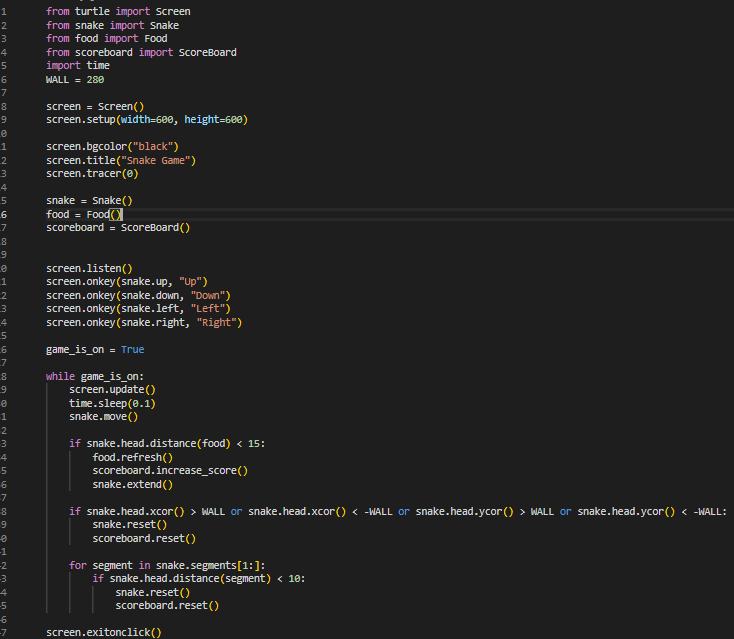Image resolution: width=734 pixels, height=639 pixels.
Task: Click "if snake.head.distance(segment) < 10:" line
Action: (199, 579)
